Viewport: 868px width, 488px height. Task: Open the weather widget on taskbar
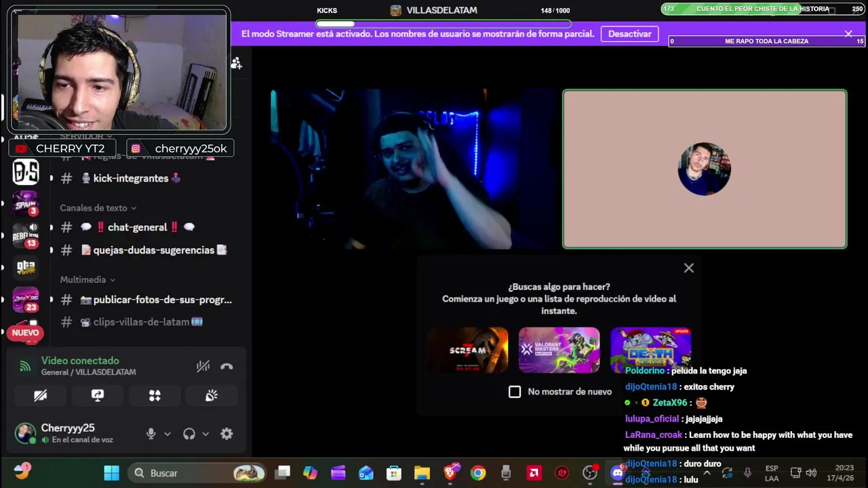22,472
